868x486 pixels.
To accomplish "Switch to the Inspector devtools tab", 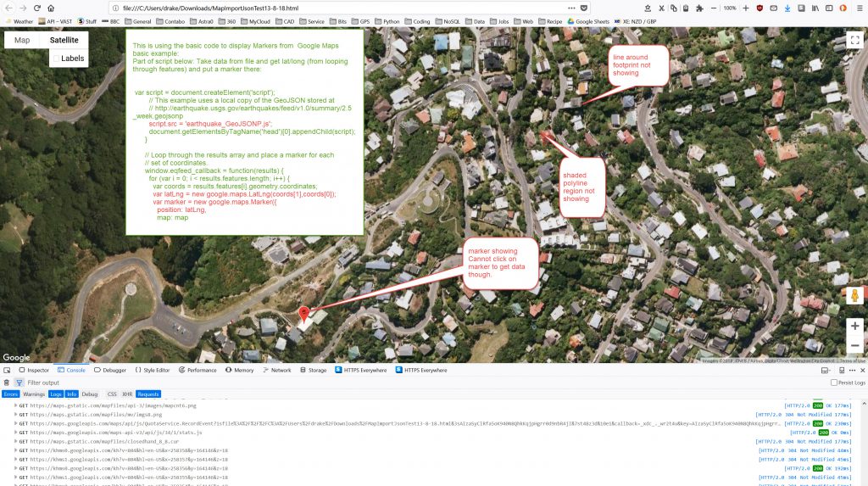I will click(x=34, y=370).
